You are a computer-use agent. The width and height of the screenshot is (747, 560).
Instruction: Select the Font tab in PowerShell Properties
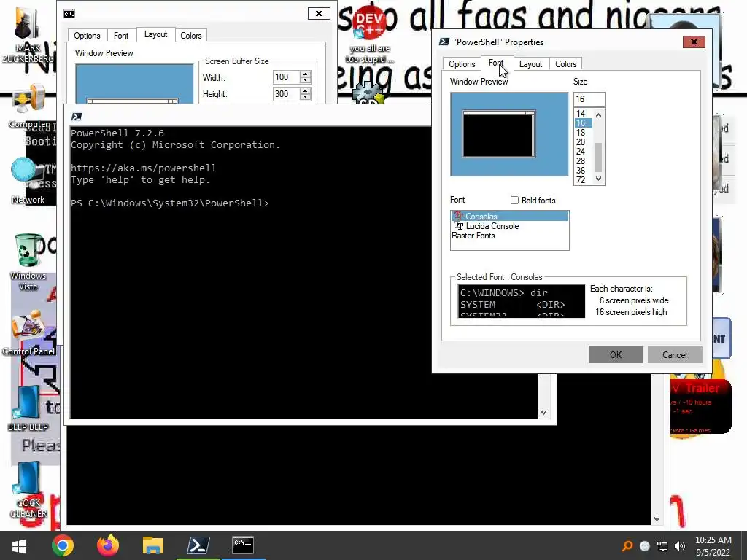click(496, 63)
